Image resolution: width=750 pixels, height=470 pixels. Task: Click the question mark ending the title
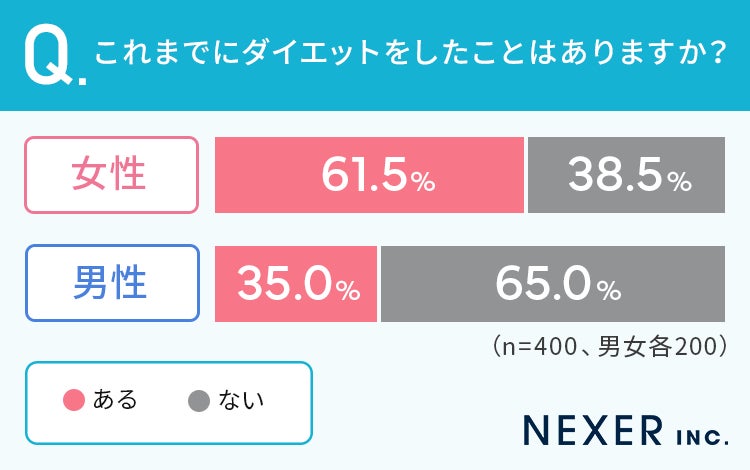718,53
